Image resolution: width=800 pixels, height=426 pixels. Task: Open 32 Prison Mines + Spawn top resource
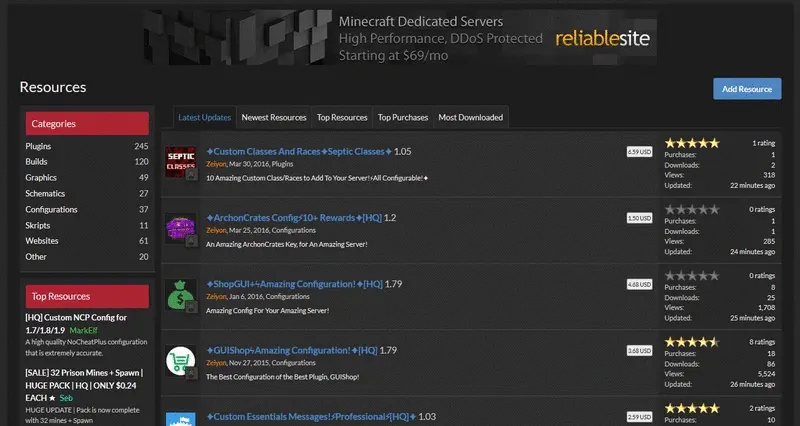[x=84, y=385]
